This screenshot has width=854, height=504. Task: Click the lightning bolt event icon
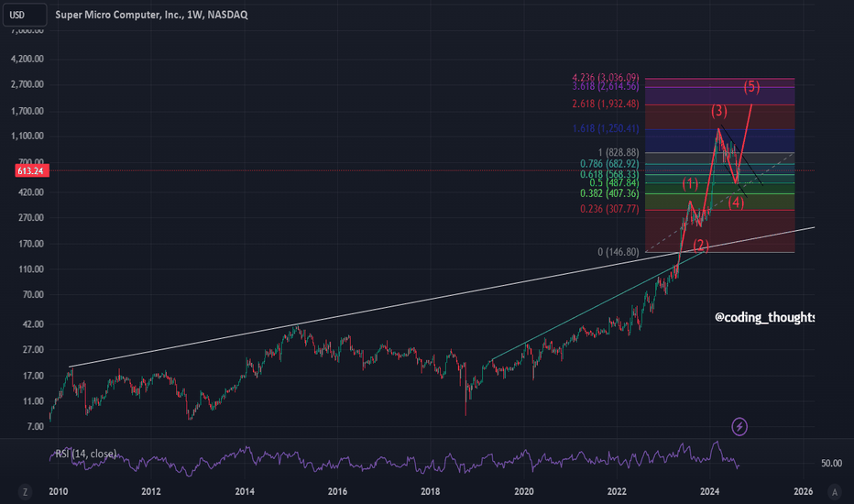pos(739,427)
